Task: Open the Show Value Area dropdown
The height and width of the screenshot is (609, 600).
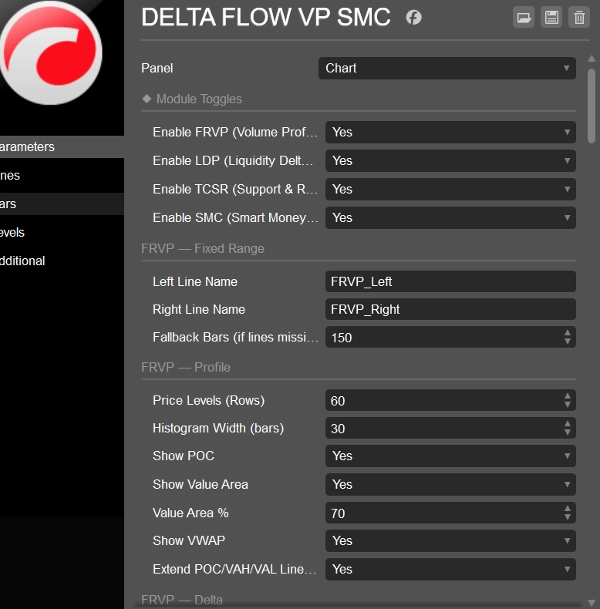Action: (450, 484)
